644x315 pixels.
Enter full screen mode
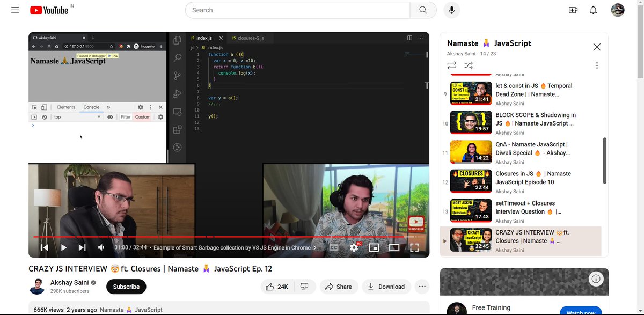(x=414, y=247)
